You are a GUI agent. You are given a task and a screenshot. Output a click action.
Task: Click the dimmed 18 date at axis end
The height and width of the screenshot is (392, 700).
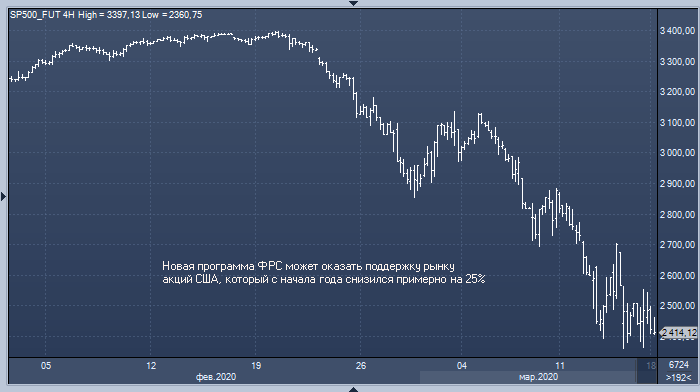tap(651, 366)
